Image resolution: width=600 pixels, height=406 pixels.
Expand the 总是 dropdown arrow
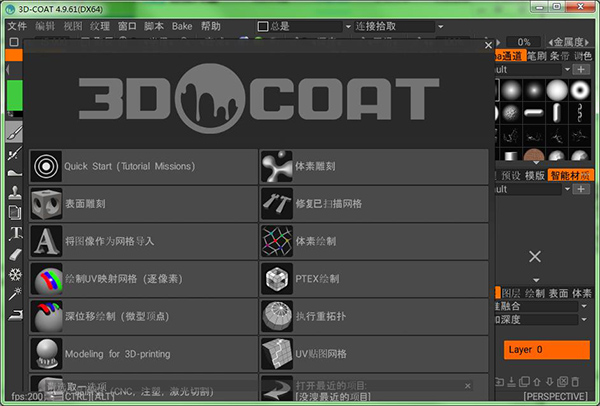click(348, 27)
